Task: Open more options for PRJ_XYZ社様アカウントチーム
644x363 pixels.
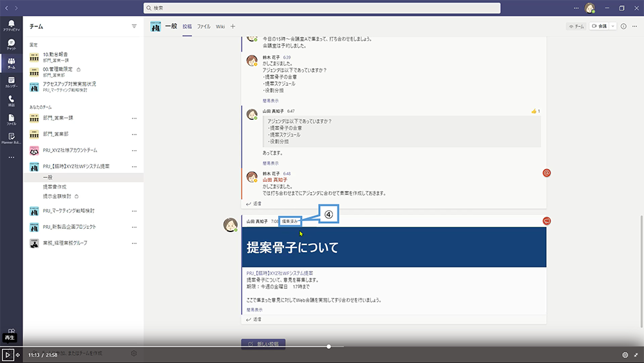Action: [134, 150]
